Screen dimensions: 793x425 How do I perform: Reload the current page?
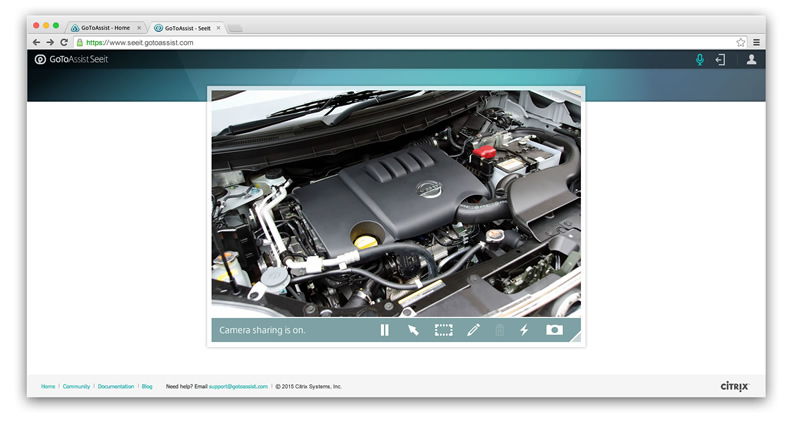pyautogui.click(x=64, y=42)
